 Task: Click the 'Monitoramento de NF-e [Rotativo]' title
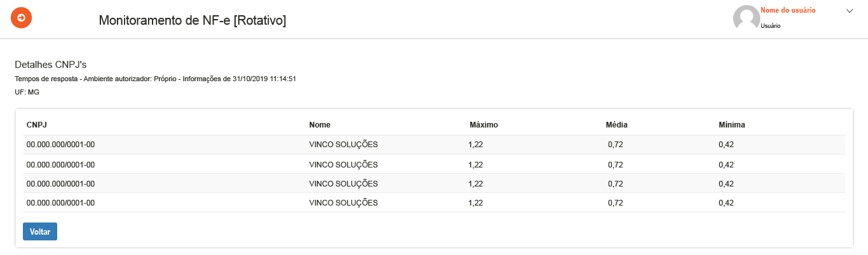click(193, 21)
